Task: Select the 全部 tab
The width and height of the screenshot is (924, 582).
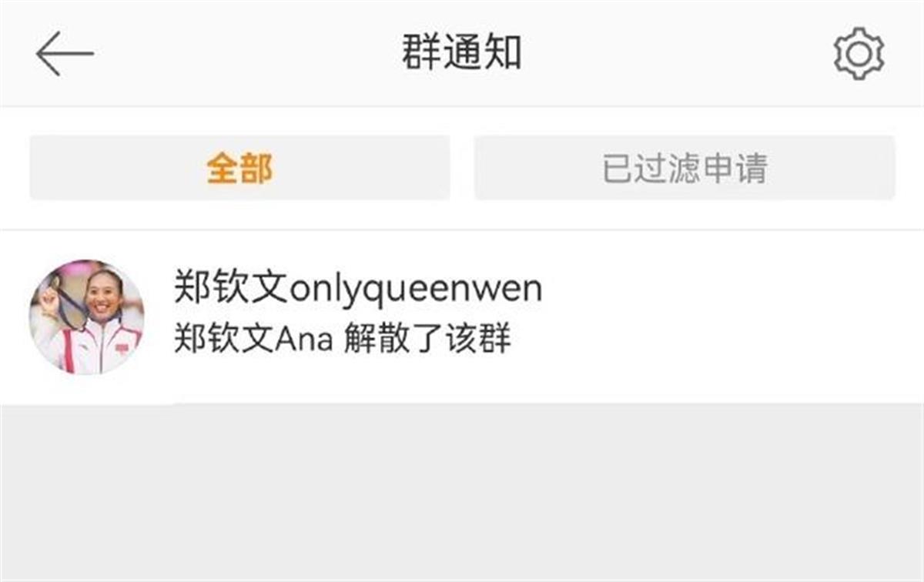Action: tap(239, 168)
